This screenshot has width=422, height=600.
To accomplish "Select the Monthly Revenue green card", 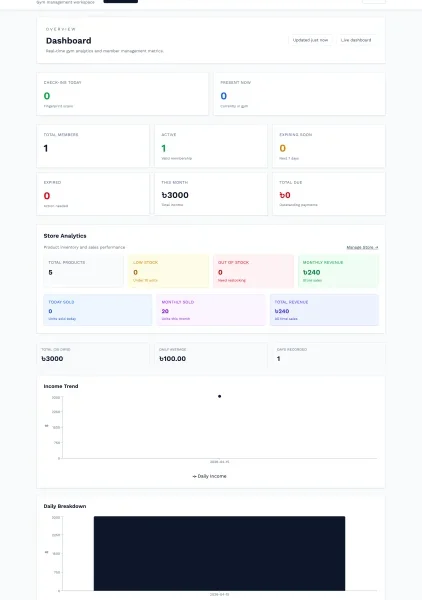I will pyautogui.click(x=338, y=271).
